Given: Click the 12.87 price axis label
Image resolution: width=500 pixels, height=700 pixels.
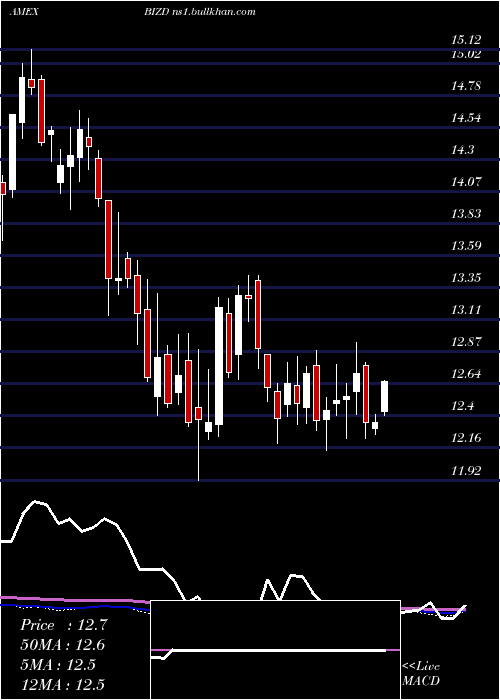Looking at the screenshot, I should click(x=466, y=342).
